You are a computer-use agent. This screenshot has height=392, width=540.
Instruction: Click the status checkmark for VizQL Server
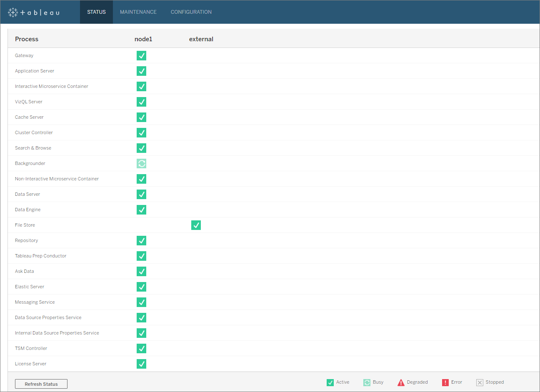pyautogui.click(x=141, y=102)
